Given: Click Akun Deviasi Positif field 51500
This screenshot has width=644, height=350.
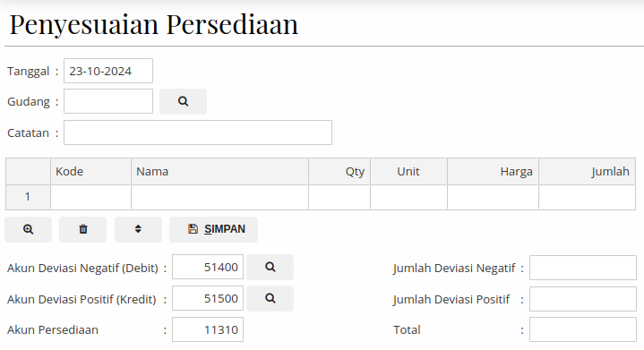Looking at the screenshot, I should click(x=208, y=298).
